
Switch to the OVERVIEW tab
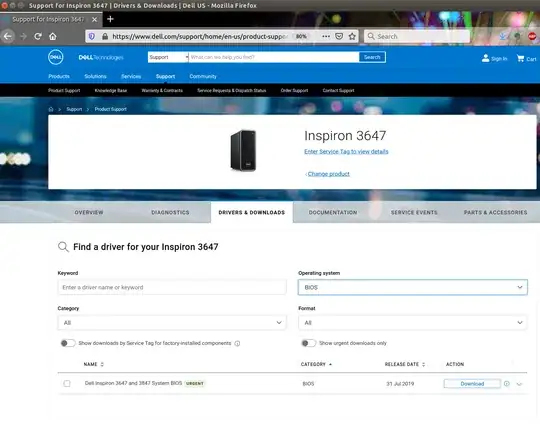pyautogui.click(x=89, y=212)
